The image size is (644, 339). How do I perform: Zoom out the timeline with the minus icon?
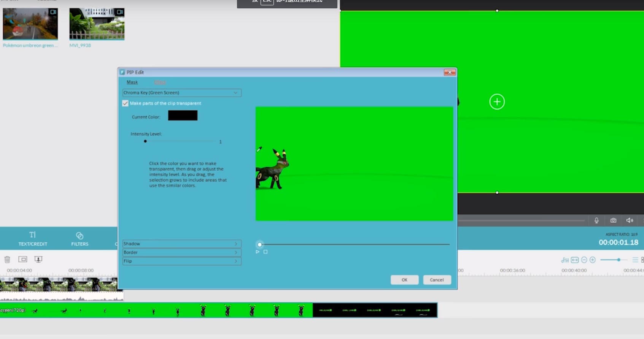pos(584,260)
